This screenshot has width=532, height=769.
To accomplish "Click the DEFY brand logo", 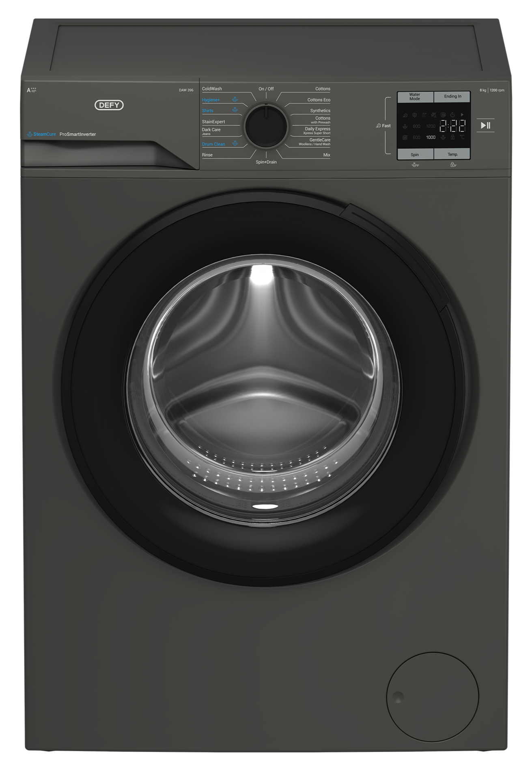I will [109, 105].
